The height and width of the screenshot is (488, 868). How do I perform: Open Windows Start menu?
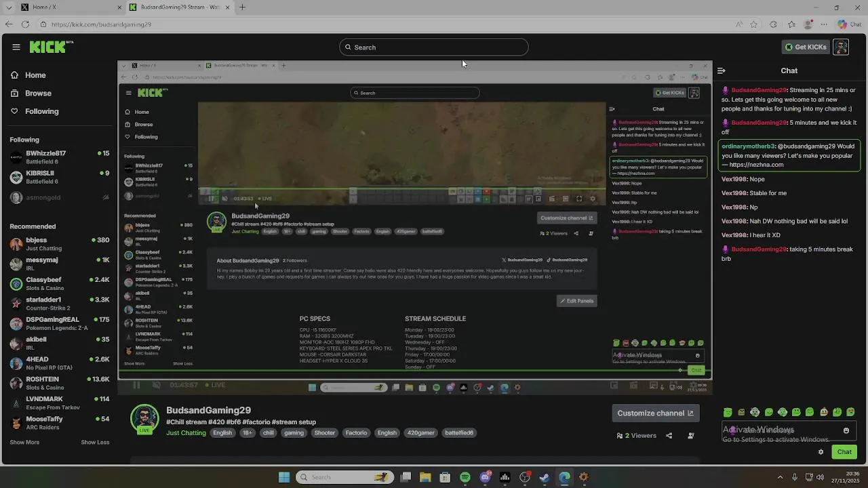point(284,477)
